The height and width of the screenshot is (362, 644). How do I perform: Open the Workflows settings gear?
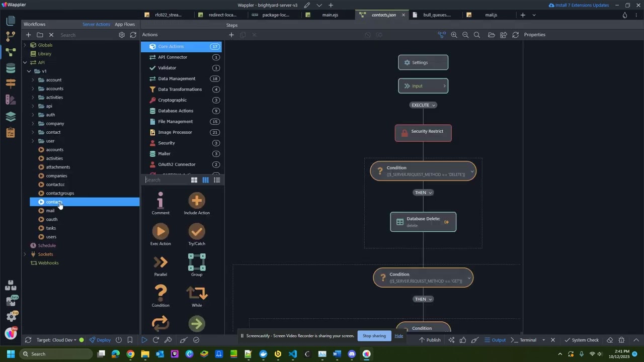point(121,35)
